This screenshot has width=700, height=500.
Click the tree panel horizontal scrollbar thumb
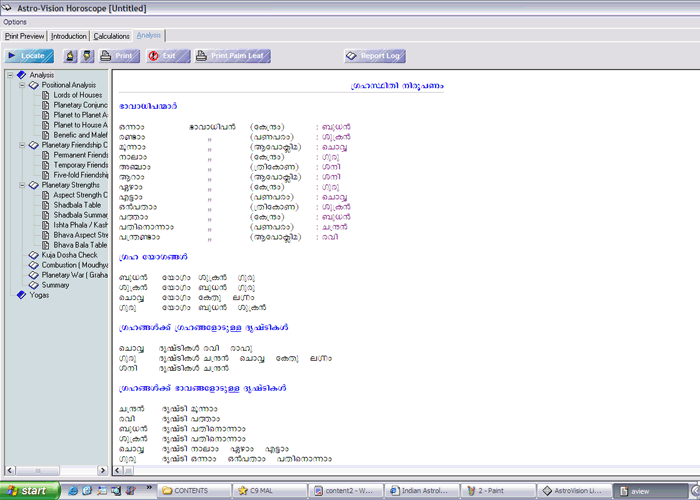click(x=38, y=470)
